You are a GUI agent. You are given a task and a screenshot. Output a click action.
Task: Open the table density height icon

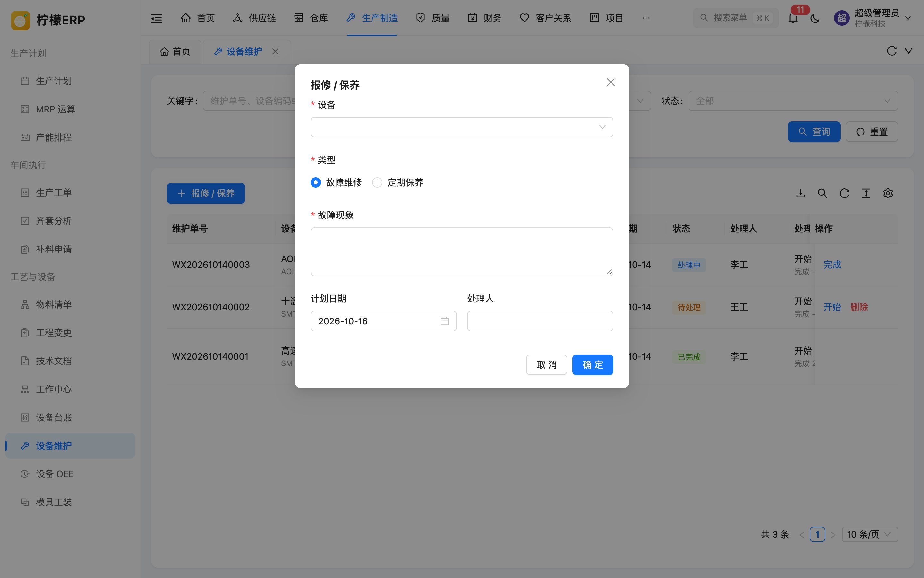866,193
